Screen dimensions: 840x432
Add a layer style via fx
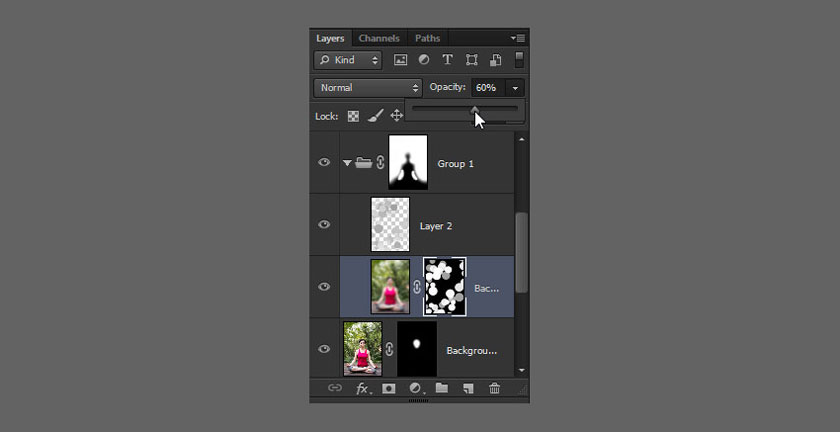tap(363, 389)
